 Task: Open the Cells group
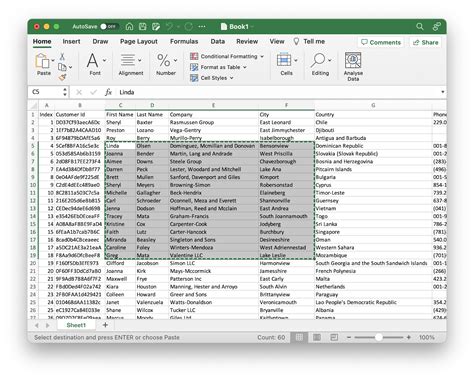[x=286, y=64]
